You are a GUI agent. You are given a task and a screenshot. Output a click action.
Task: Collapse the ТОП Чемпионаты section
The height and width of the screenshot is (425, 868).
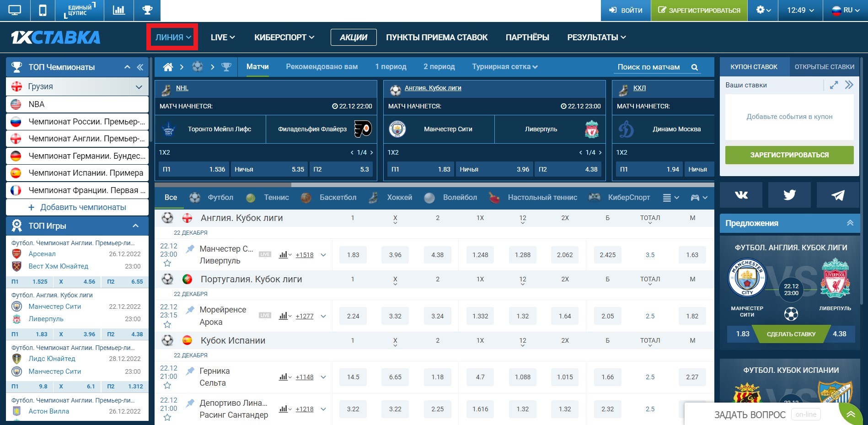click(127, 67)
